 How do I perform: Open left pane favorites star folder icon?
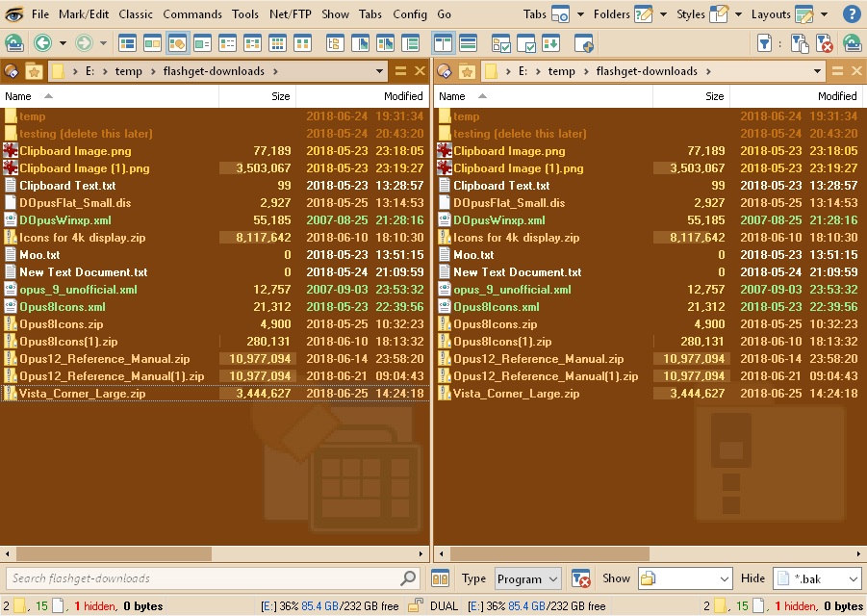click(34, 71)
